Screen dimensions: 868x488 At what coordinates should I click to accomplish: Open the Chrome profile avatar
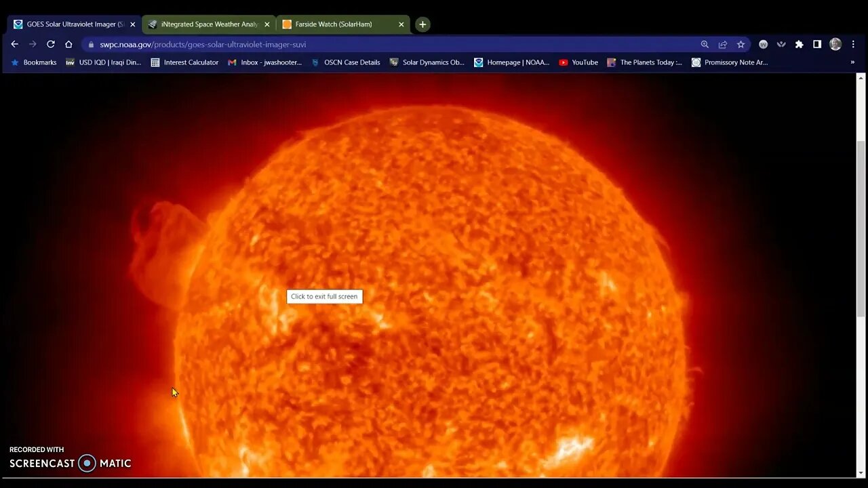835,44
